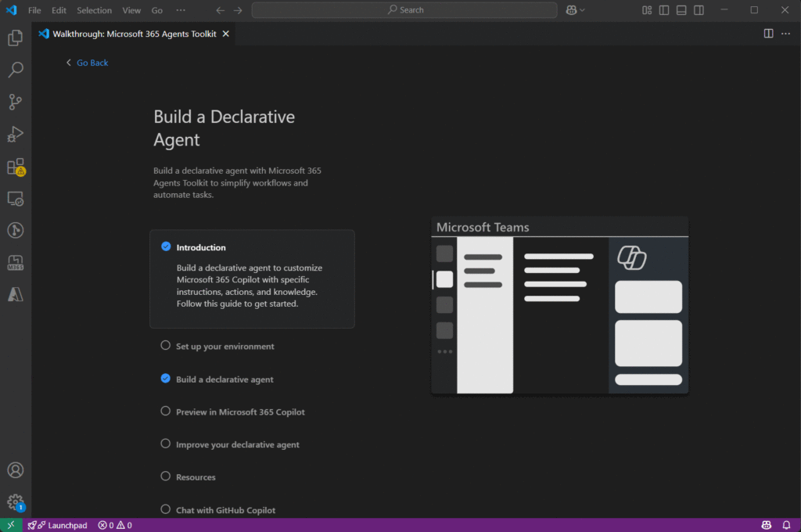The image size is (801, 532).
Task: Open the Microsoft 365 Agents Toolkit sidebar icon
Action: pos(16,262)
